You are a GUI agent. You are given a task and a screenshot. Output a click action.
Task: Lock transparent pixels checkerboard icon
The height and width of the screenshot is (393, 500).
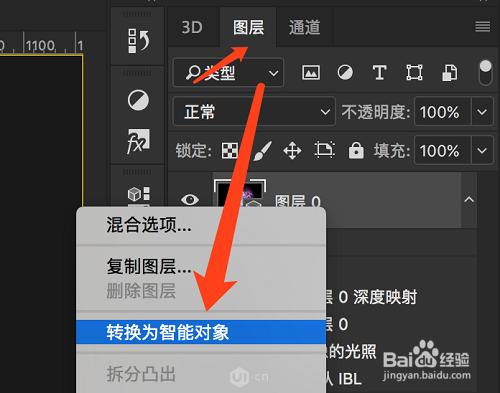tap(230, 151)
